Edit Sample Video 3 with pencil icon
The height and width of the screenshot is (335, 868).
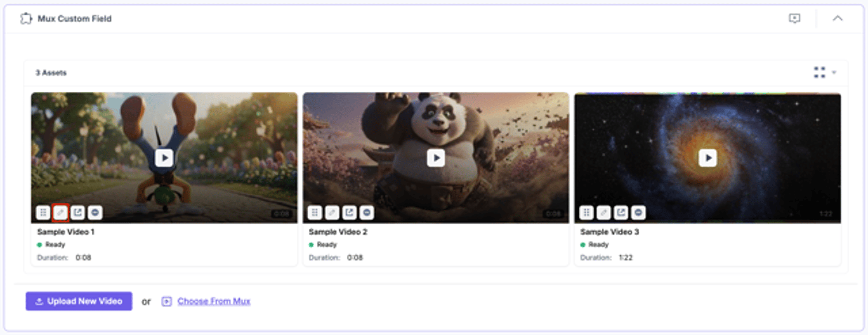(x=604, y=213)
